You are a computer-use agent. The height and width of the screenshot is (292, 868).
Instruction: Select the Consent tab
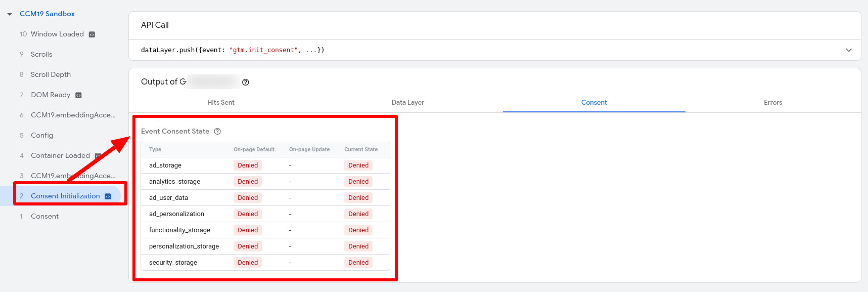tap(593, 102)
